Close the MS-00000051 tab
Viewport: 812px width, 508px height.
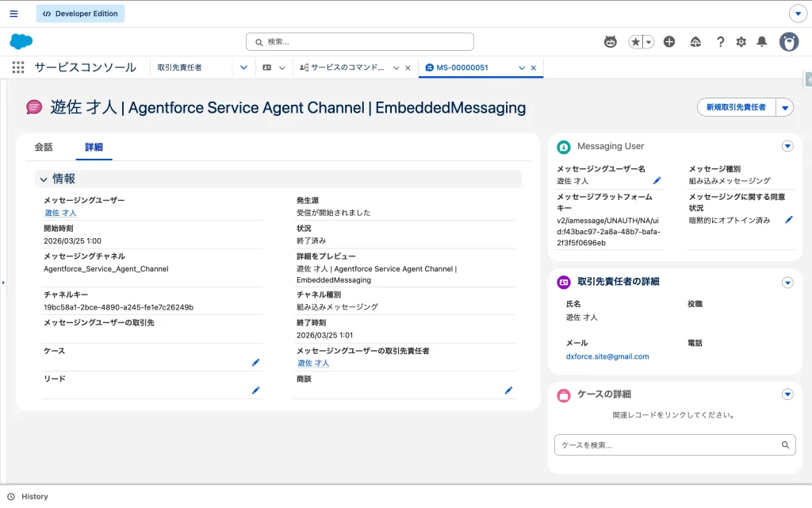click(x=534, y=67)
